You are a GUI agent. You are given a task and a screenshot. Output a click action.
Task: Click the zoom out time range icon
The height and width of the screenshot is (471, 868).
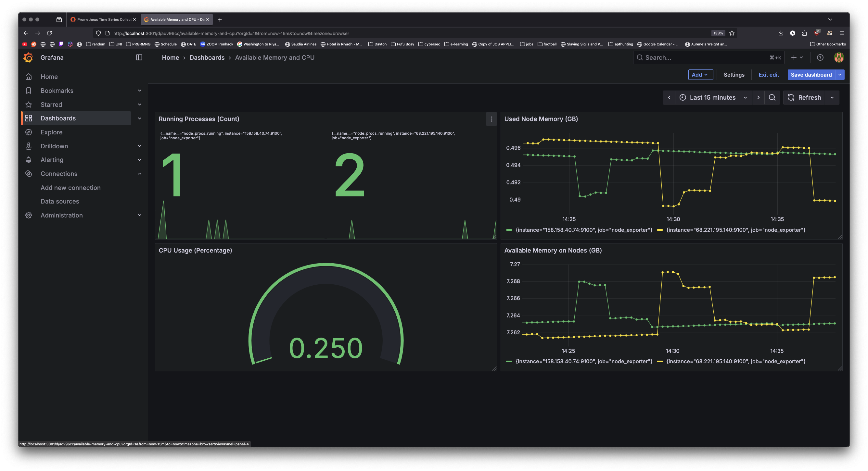click(x=772, y=98)
